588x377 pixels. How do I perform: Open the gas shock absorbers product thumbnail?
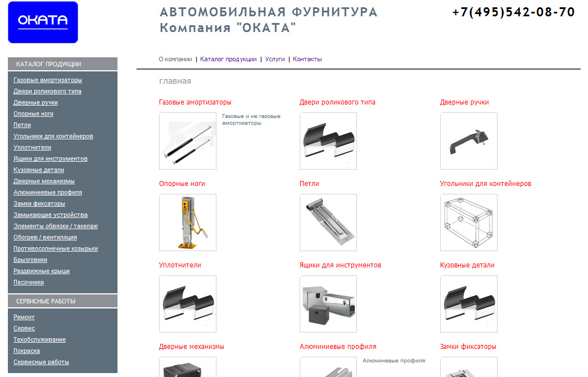(188, 141)
